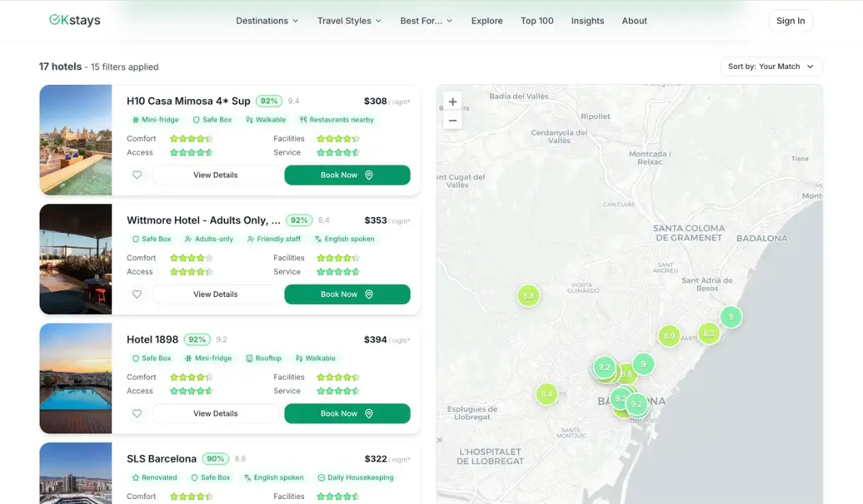Click the 92% match badge on H10 Casa Mimosa
The height and width of the screenshot is (504, 863).
coord(270,101)
